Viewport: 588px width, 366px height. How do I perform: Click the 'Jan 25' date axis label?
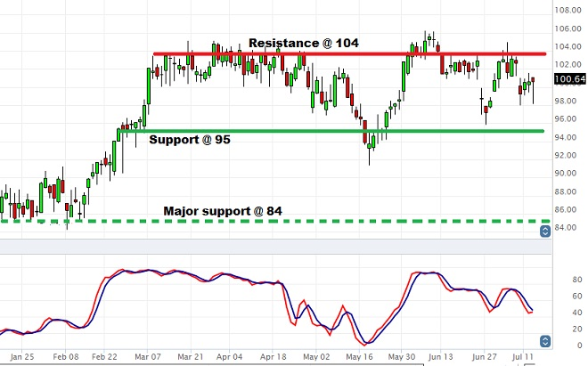point(21,356)
